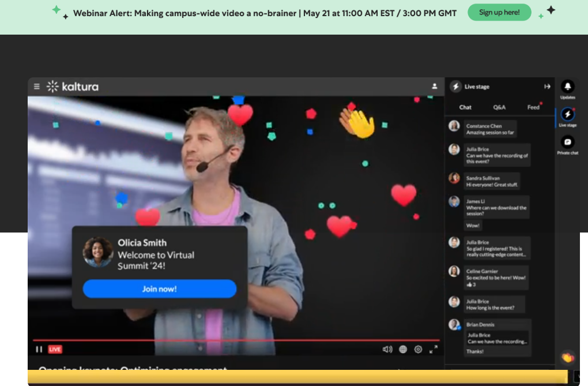Screen dimensions: 588x386
Task: Open the Private chat icon
Action: point(567,142)
